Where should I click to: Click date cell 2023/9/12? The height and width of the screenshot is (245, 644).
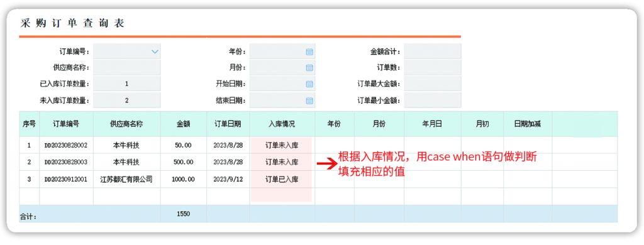coord(228,179)
